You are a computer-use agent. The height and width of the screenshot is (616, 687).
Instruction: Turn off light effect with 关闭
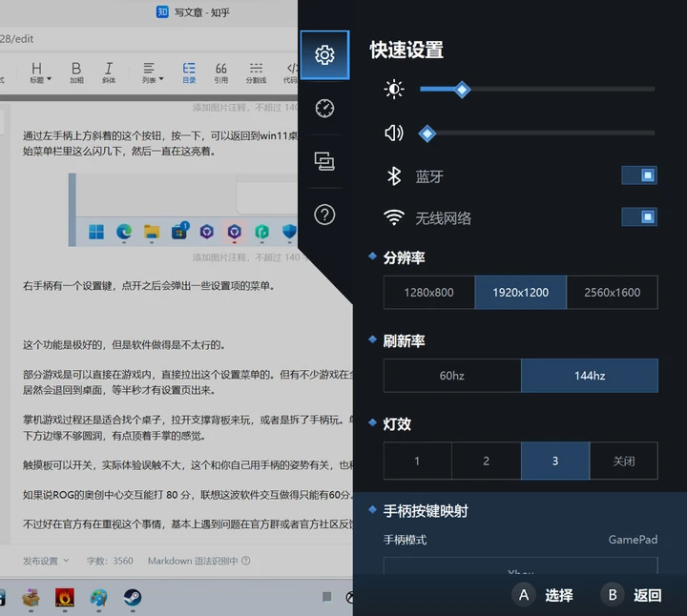click(x=624, y=461)
